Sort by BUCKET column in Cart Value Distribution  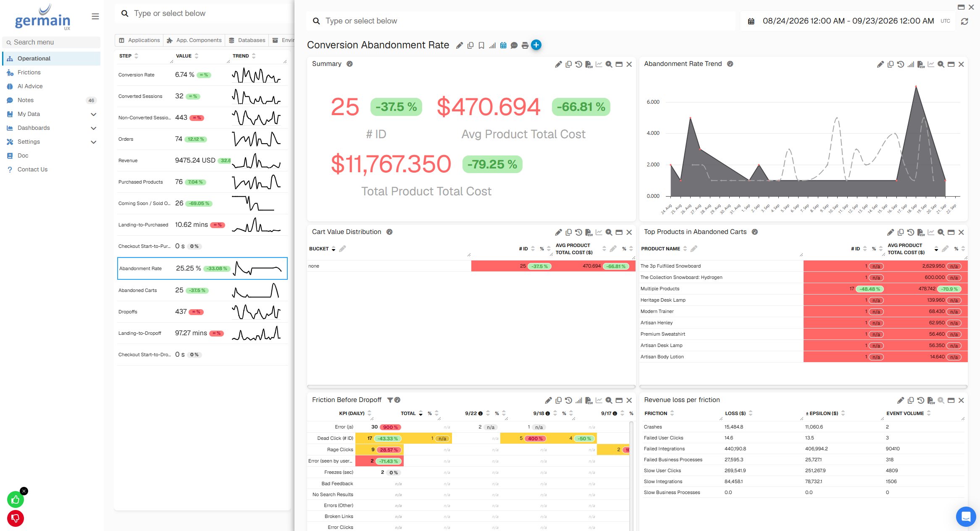pyautogui.click(x=334, y=249)
